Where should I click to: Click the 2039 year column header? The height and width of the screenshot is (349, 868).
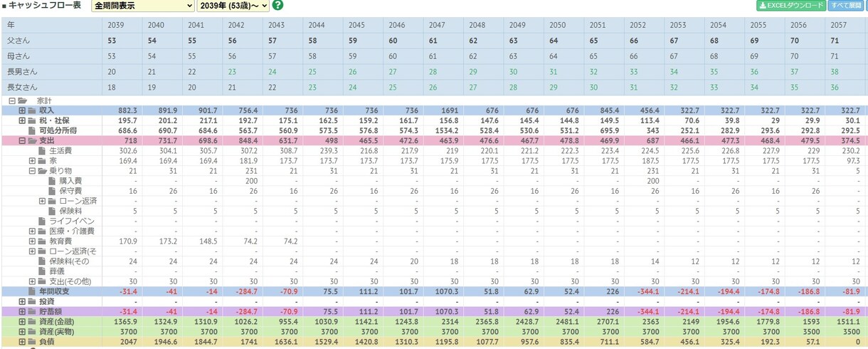(x=116, y=25)
